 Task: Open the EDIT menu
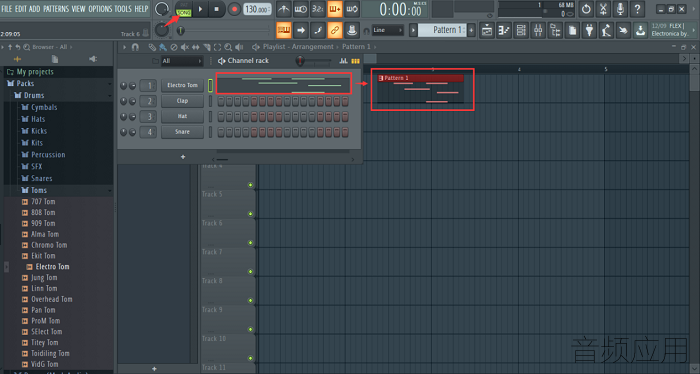pos(21,9)
